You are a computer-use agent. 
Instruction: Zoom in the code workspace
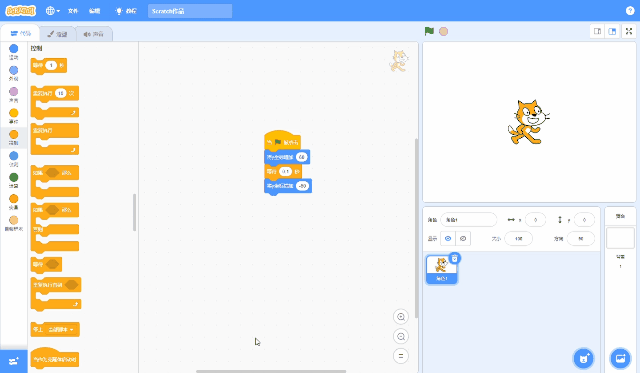pyautogui.click(x=401, y=317)
